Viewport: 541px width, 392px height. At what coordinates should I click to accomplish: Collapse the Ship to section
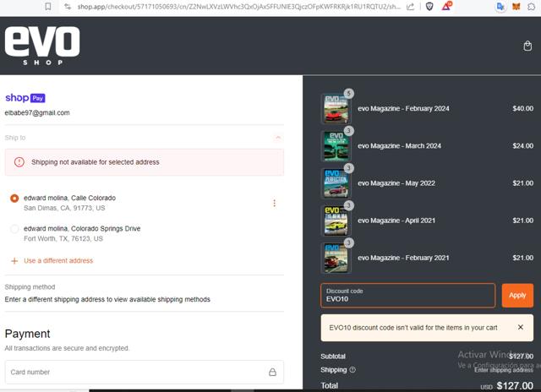(x=278, y=138)
